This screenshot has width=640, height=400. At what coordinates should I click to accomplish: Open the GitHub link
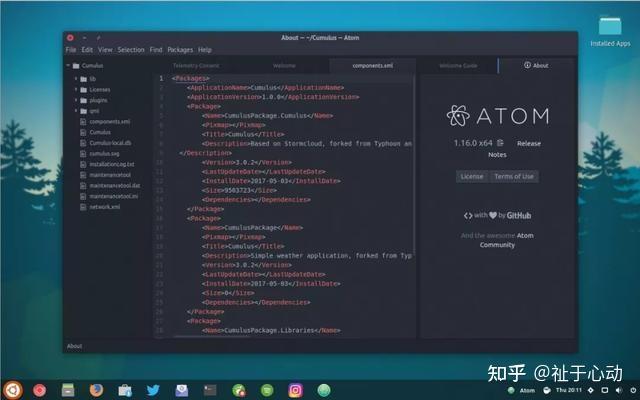pos(518,216)
